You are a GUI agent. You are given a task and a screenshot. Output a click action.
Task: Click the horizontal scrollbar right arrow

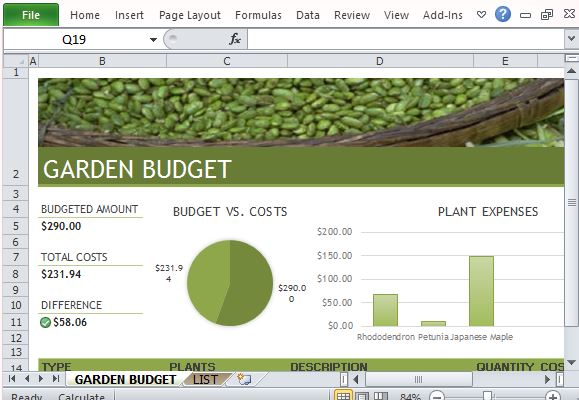point(548,379)
